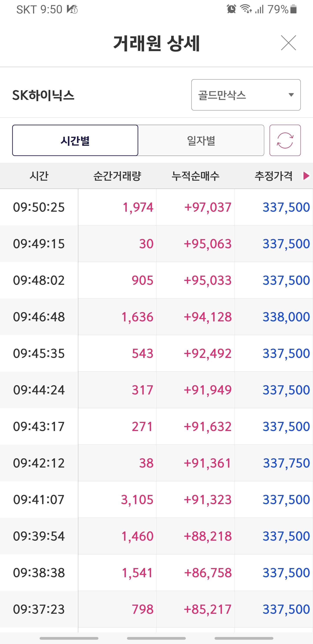Close the 거래원 상세 screen
Screen dimensions: 313x644
point(288,43)
